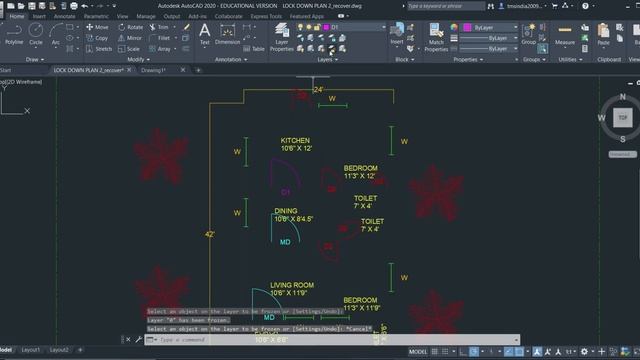Click the Mirror tool
This screenshot has width=640, height=360.
coord(130,38)
